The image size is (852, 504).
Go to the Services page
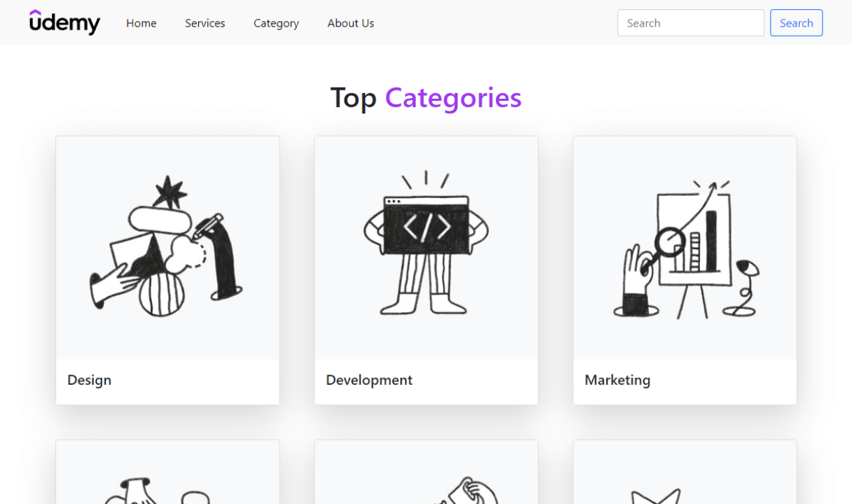click(x=205, y=23)
